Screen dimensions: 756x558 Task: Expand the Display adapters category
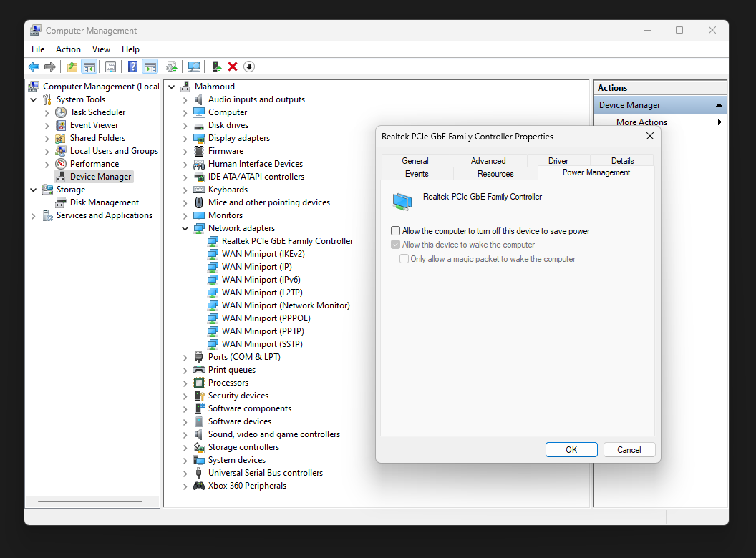(x=185, y=138)
